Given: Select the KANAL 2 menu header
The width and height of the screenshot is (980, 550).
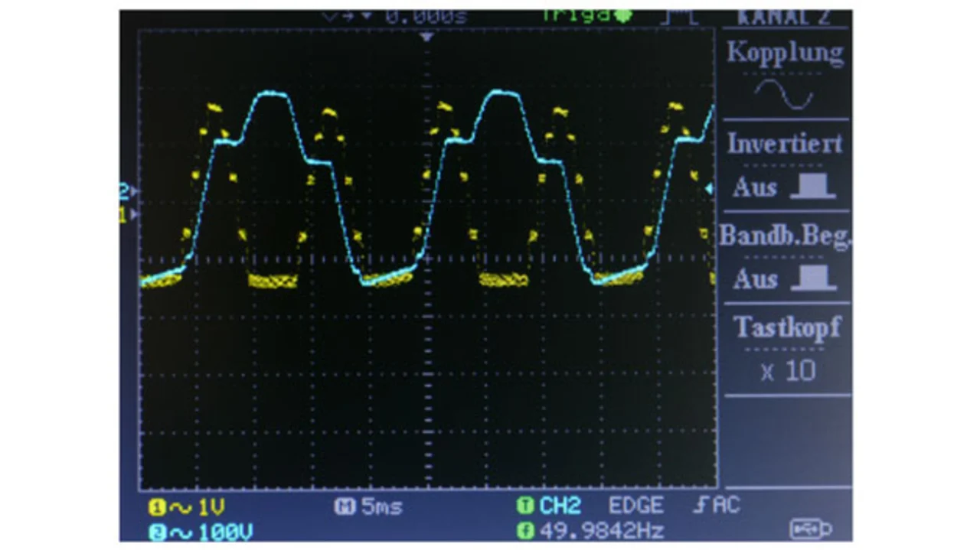Looking at the screenshot, I should pos(783,17).
